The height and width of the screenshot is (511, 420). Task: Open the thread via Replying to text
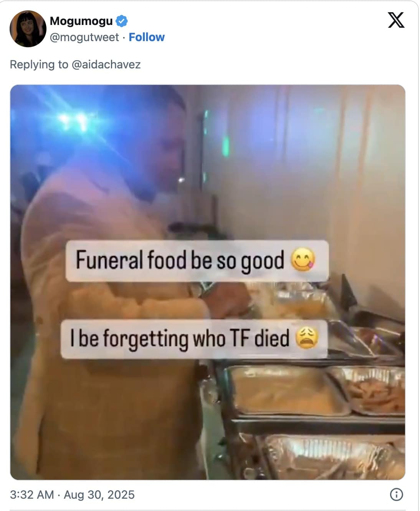(x=76, y=65)
